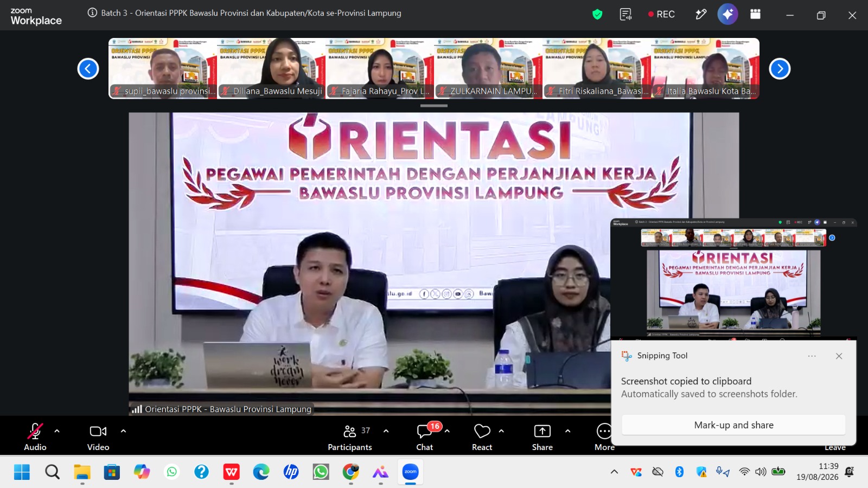Open the transcript notes icon
Screen dimensions: 868x488
click(626, 14)
